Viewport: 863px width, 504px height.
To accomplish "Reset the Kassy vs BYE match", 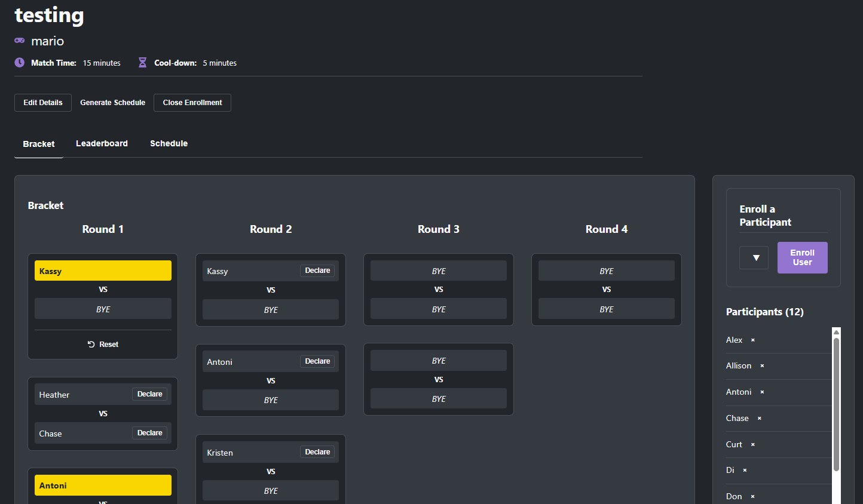I will [x=103, y=345].
